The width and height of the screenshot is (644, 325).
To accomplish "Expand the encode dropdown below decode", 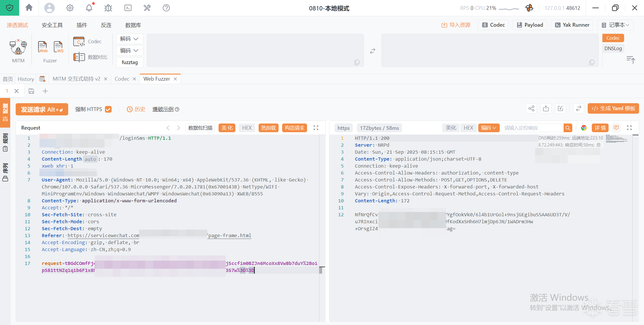I will [x=129, y=50].
